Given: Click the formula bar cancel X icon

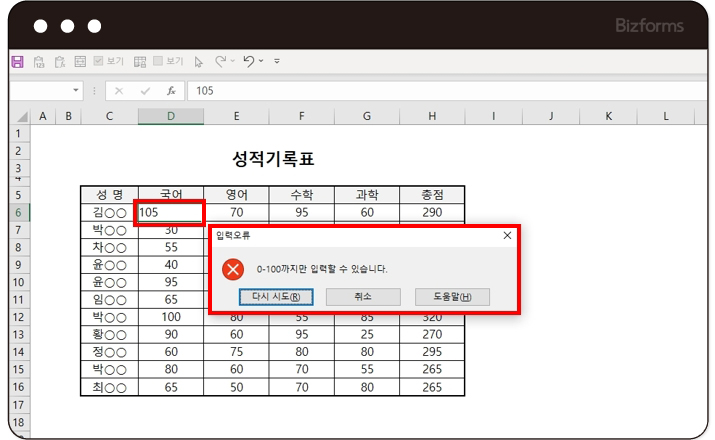Looking at the screenshot, I should point(119,90).
